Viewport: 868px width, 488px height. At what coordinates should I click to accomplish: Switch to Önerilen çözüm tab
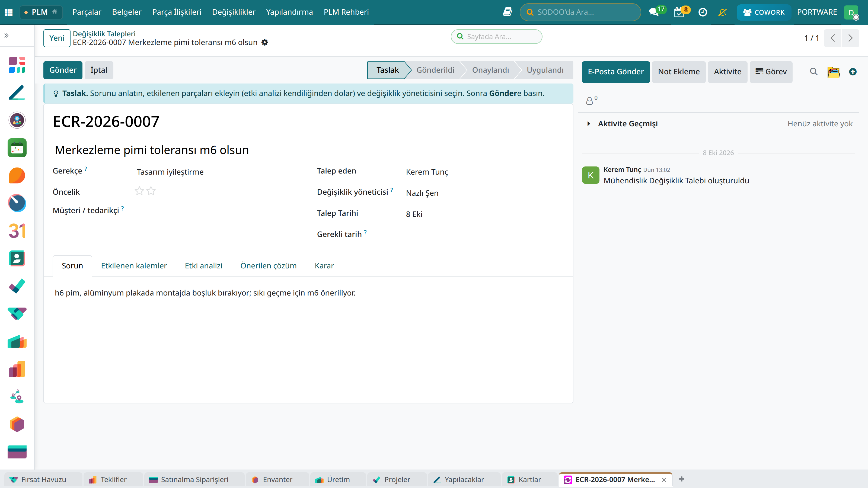pyautogui.click(x=268, y=266)
